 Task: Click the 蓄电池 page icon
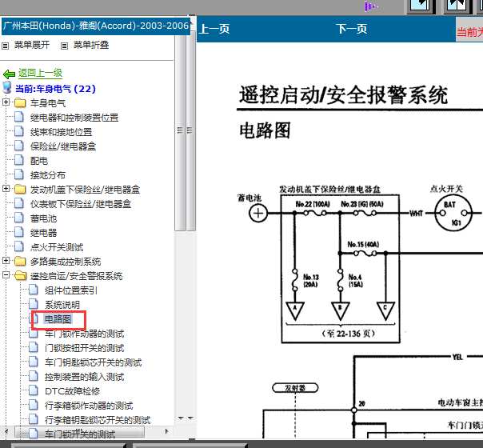pos(19,218)
